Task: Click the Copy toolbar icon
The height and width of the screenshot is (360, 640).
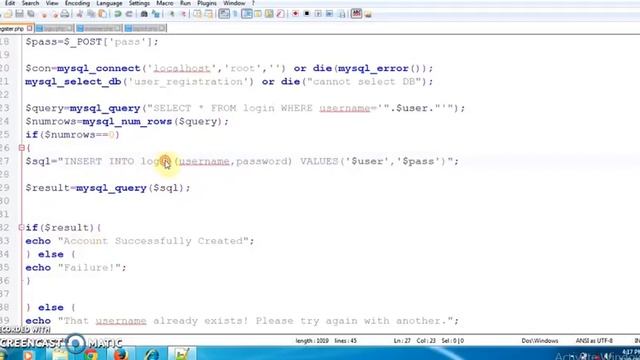Action: point(91,14)
